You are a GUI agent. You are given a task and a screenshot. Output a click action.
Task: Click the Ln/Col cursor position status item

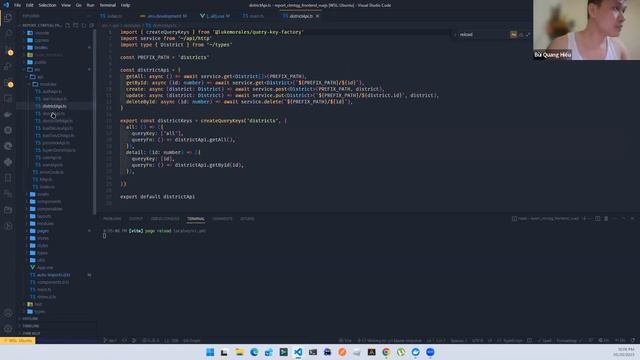436,340
